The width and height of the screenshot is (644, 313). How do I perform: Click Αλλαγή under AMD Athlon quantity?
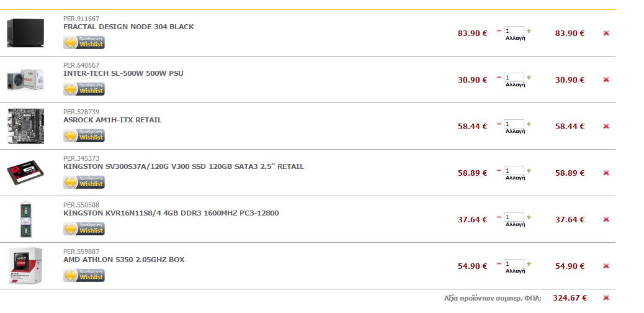coord(515,271)
